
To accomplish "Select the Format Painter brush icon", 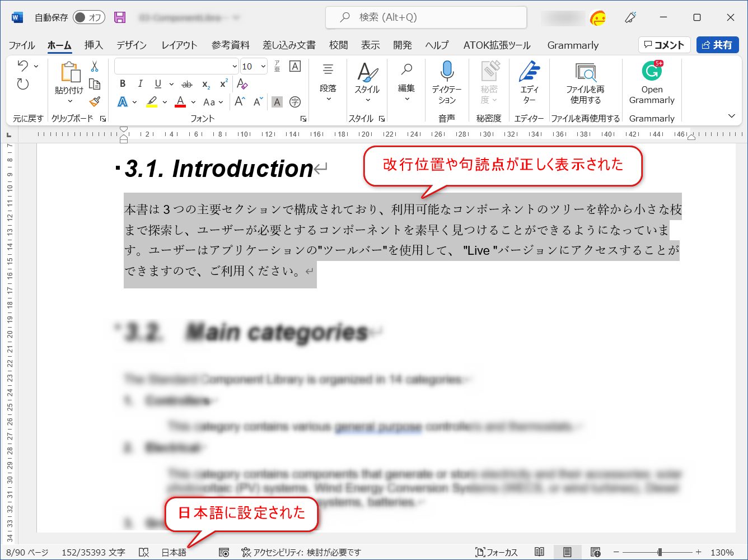I will tap(95, 102).
